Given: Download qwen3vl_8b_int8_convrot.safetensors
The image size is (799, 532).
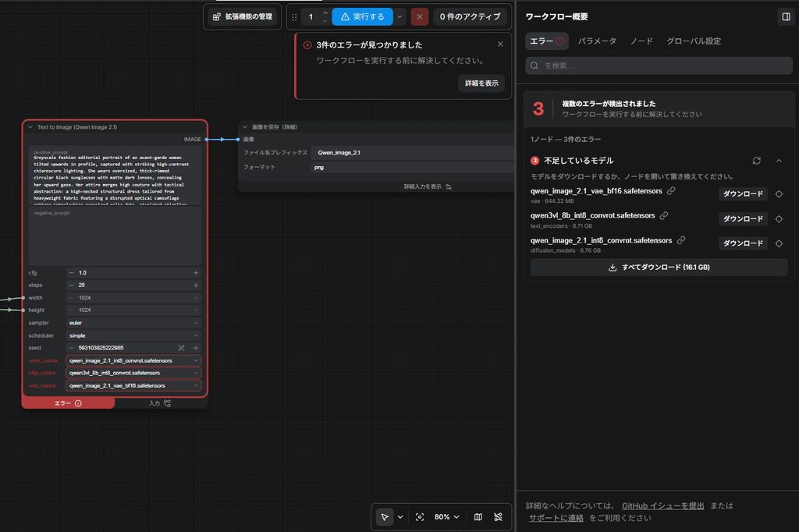Looking at the screenshot, I should (743, 218).
